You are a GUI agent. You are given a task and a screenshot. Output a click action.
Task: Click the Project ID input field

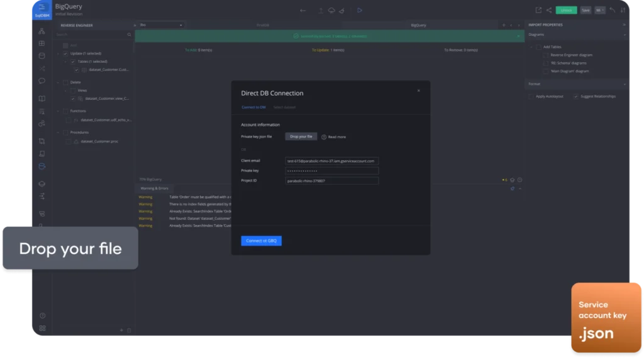coord(331,181)
